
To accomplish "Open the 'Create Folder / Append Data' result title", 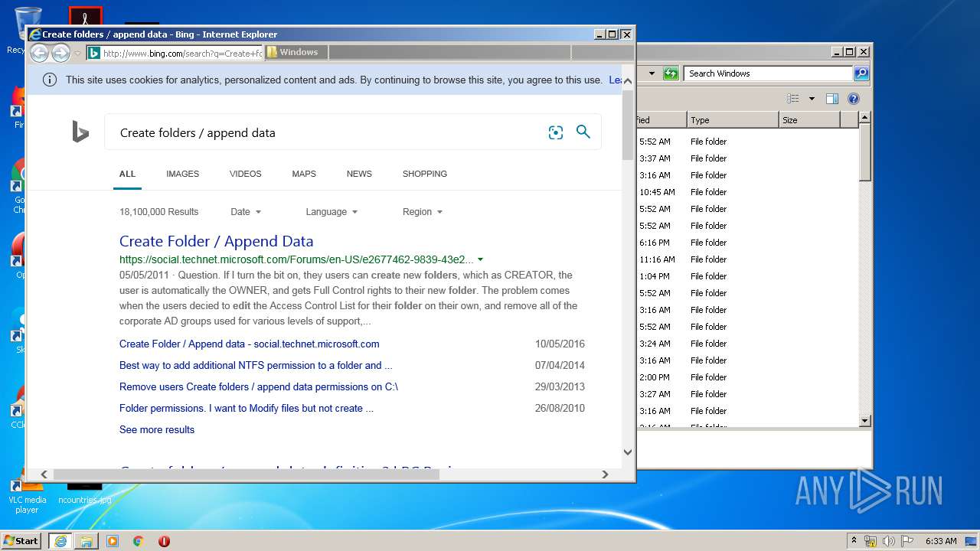I will click(x=217, y=241).
